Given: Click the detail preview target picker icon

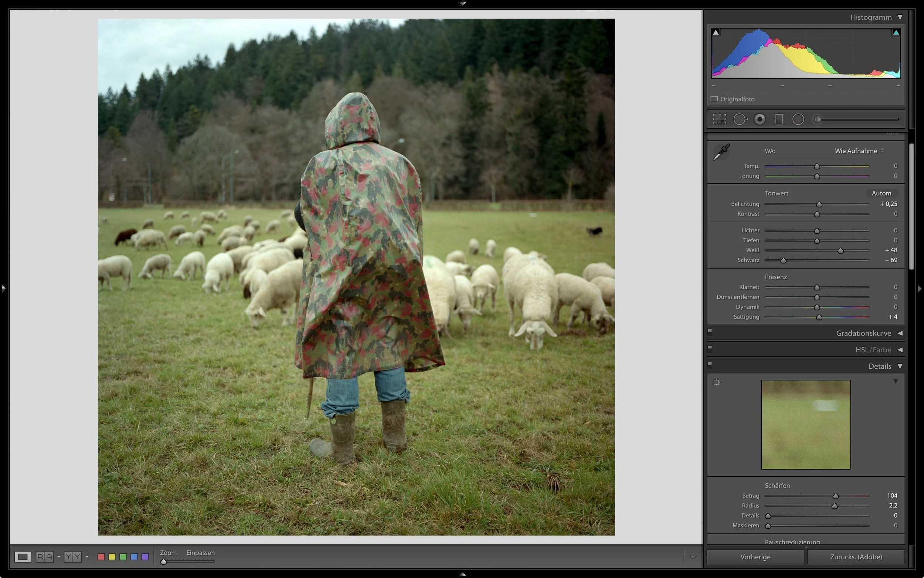Looking at the screenshot, I should [x=716, y=382].
